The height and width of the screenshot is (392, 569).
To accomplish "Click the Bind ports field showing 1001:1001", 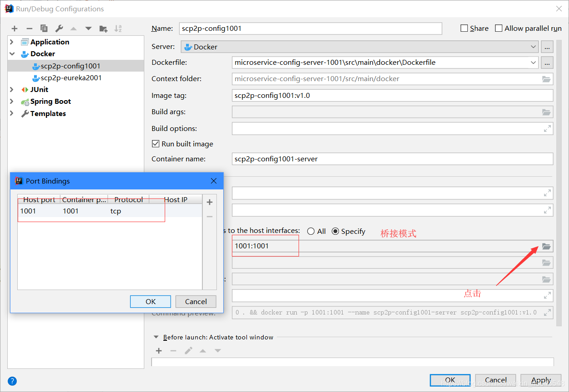I will (392, 246).
